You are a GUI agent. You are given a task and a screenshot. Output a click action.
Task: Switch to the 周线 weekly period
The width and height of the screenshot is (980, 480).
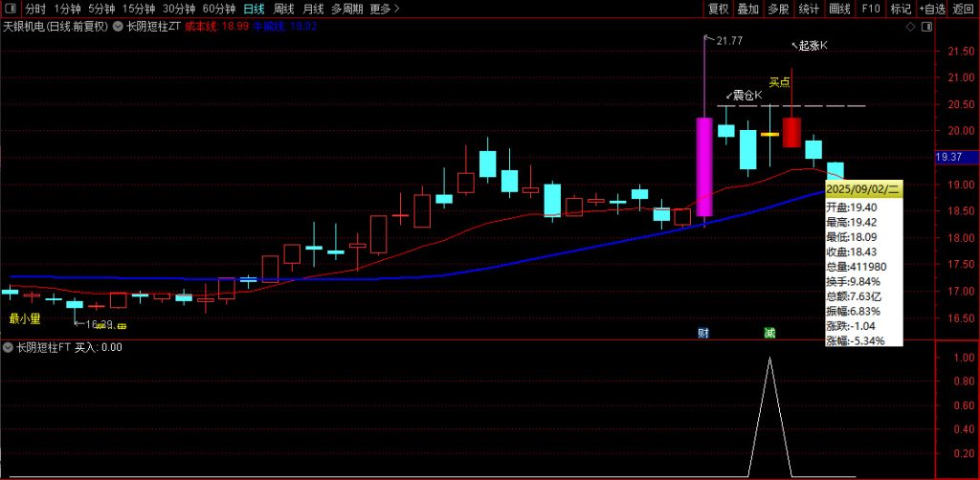tap(283, 9)
